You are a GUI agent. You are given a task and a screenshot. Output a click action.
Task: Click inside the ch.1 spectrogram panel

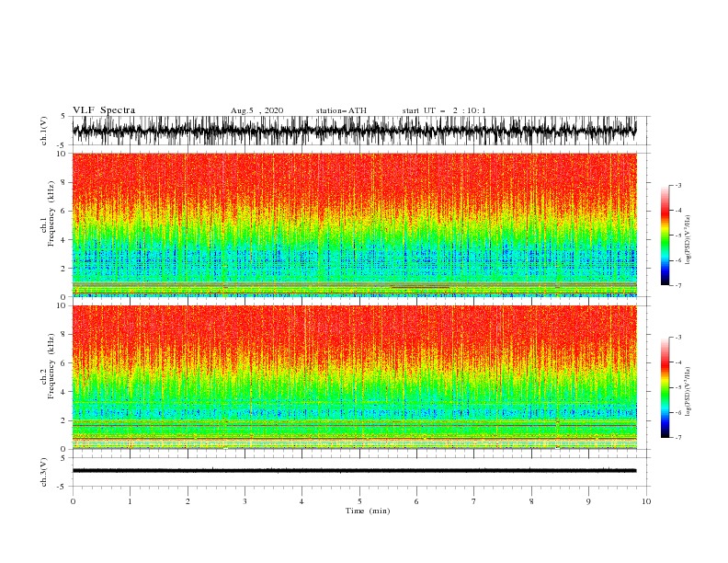[x=354, y=224]
